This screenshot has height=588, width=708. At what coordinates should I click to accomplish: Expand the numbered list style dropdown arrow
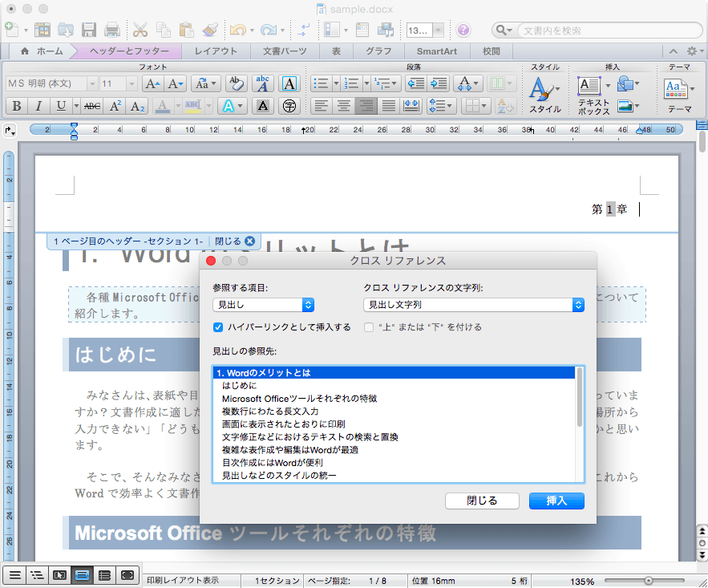click(x=366, y=83)
